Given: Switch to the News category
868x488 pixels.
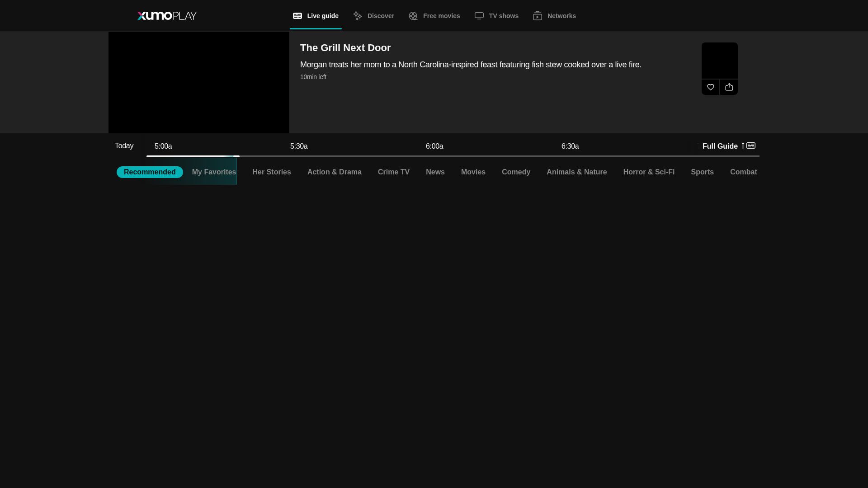Looking at the screenshot, I should click(435, 172).
